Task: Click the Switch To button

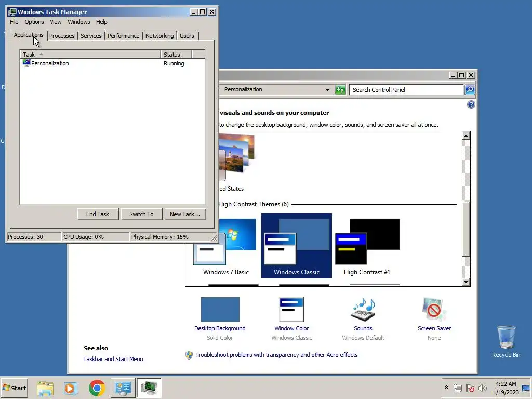Action: (x=141, y=214)
